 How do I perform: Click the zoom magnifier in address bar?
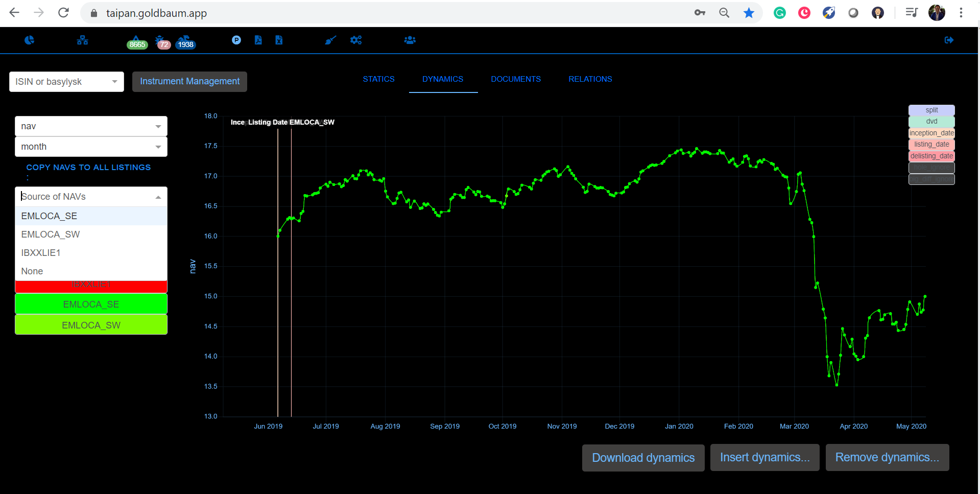tap(724, 13)
